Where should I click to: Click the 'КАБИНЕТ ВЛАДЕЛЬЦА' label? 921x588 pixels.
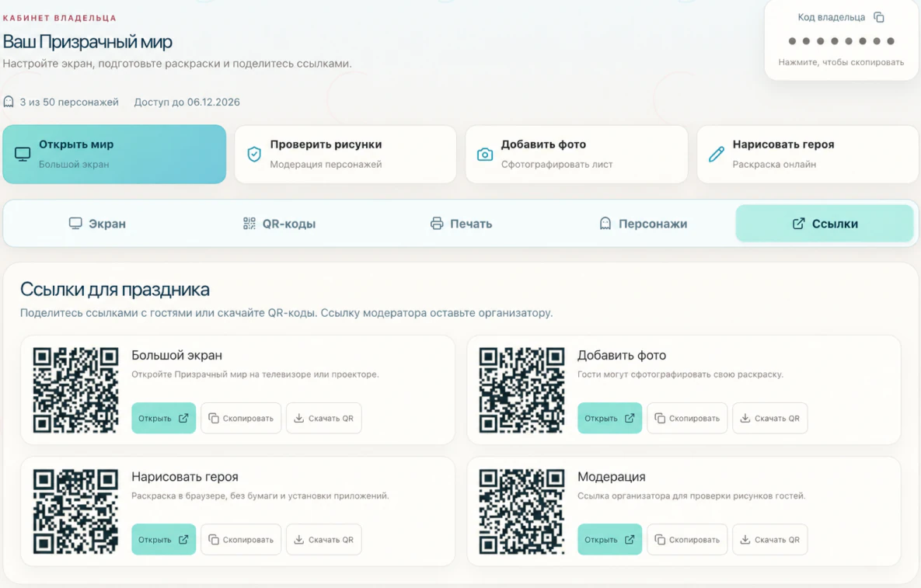pyautogui.click(x=59, y=18)
